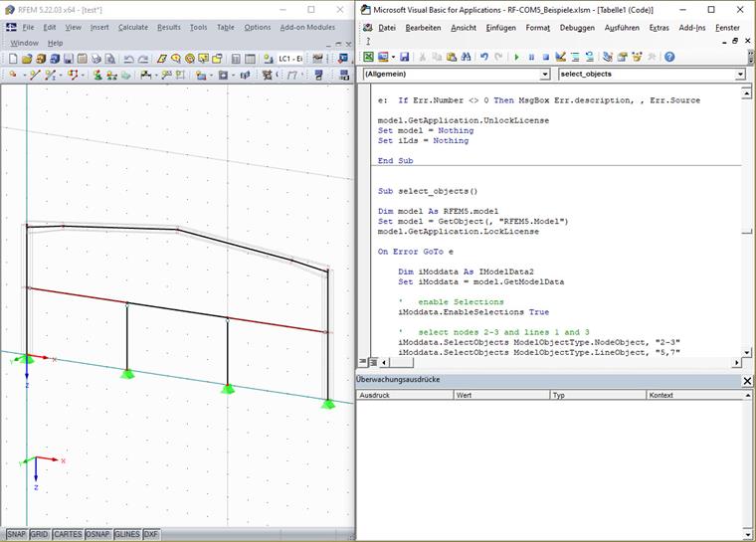Open RFEM Results menu

click(169, 27)
